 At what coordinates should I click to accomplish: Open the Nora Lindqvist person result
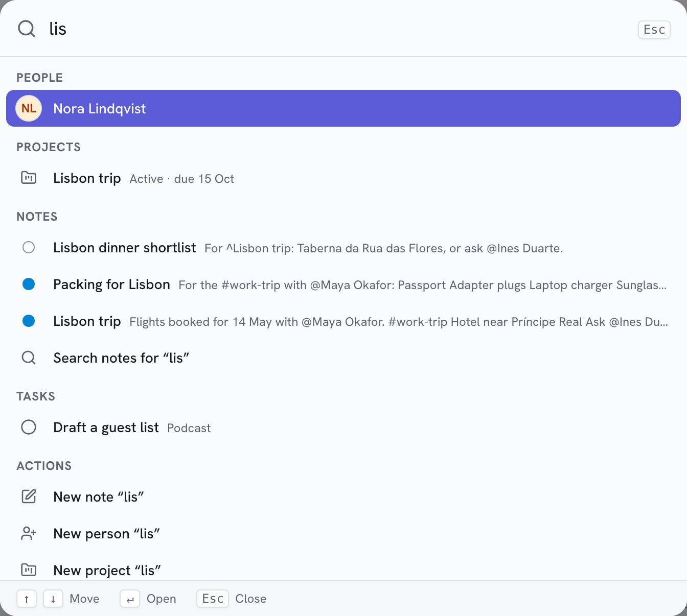(x=343, y=108)
